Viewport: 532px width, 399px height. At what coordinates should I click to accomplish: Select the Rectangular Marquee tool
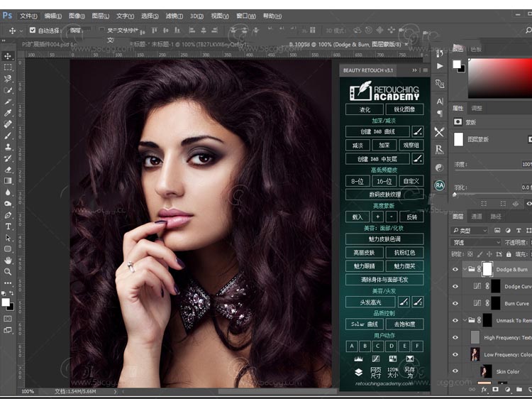pos(8,67)
